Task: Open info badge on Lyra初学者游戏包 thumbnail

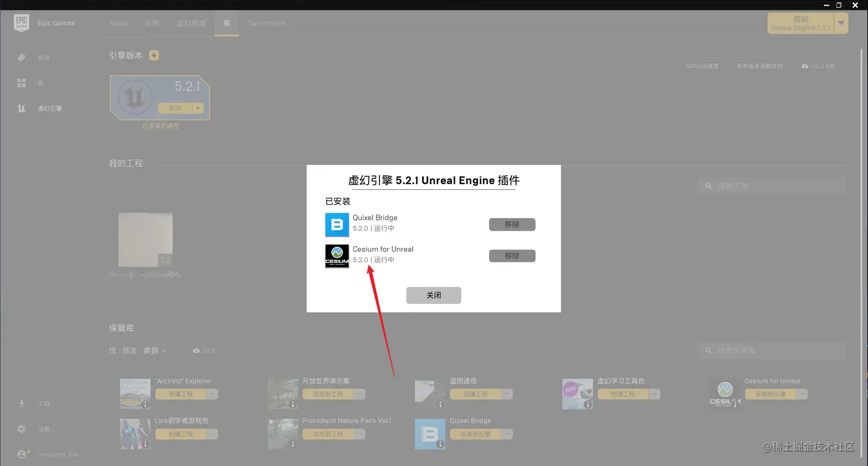Action: pyautogui.click(x=146, y=445)
